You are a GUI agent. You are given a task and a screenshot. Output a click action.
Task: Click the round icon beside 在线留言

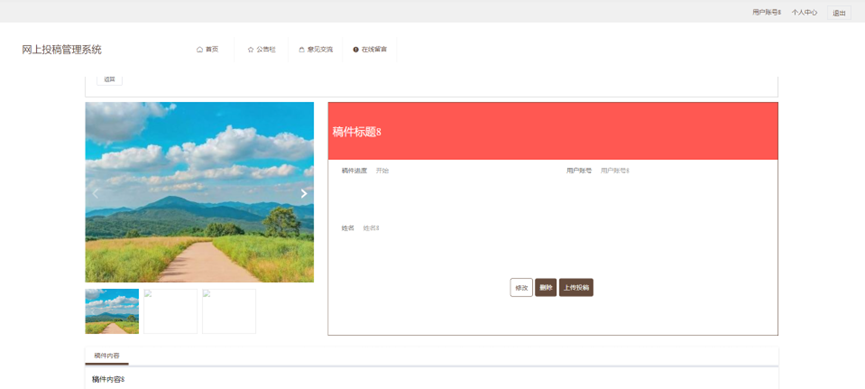tap(356, 50)
